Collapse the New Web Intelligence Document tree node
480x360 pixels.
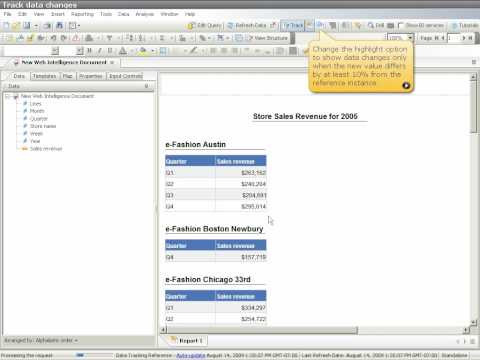(x=7, y=96)
